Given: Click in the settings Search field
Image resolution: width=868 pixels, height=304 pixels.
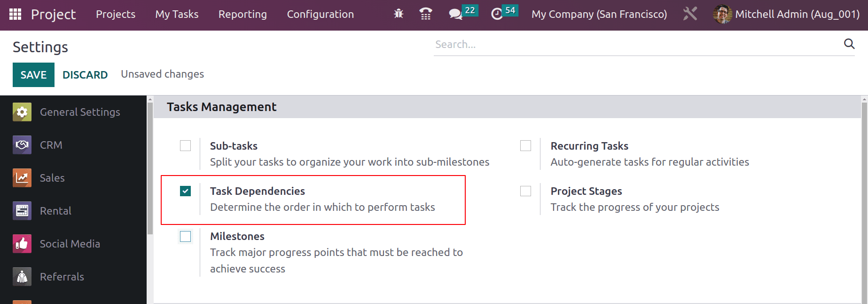Looking at the screenshot, I should pos(637,44).
